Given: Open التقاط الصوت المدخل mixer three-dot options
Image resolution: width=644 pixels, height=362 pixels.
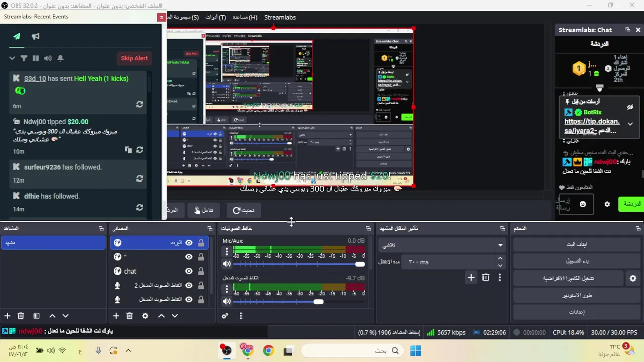Looking at the screenshot, I should coord(227,289).
